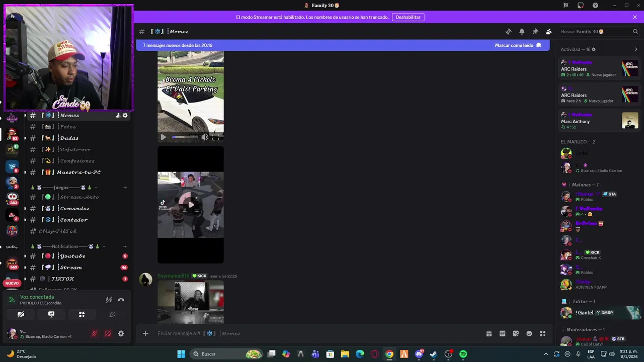Share your screen from the voice panel
644x362 pixels.
(x=51, y=314)
